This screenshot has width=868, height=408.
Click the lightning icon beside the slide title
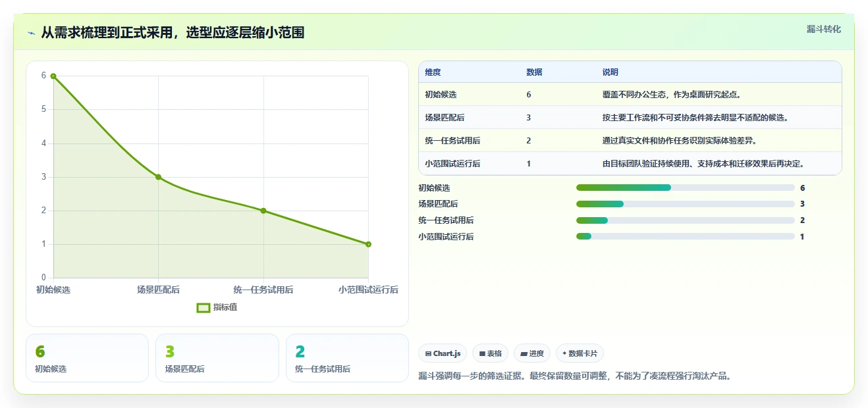coord(31,33)
